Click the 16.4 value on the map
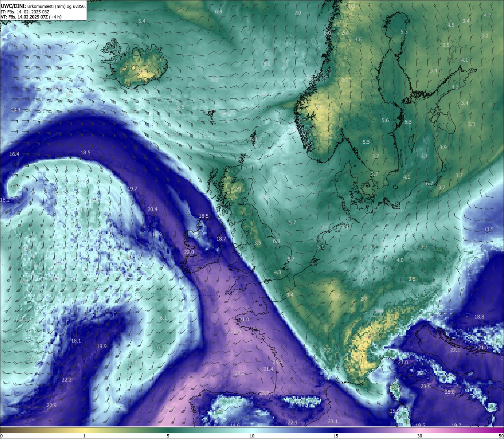 14,154
